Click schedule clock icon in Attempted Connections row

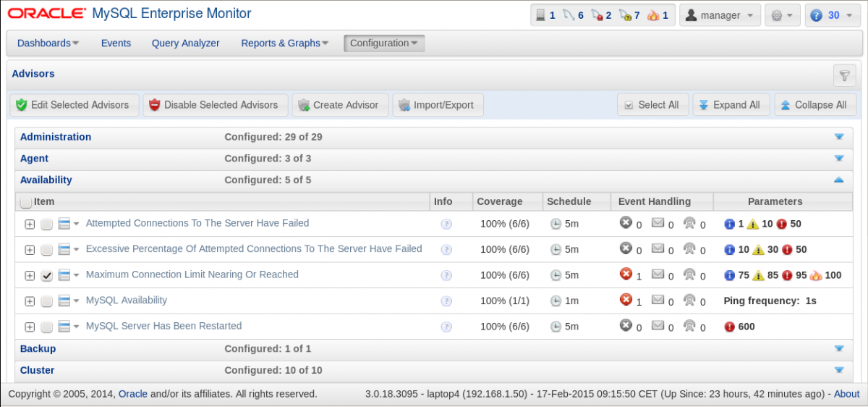[556, 224]
